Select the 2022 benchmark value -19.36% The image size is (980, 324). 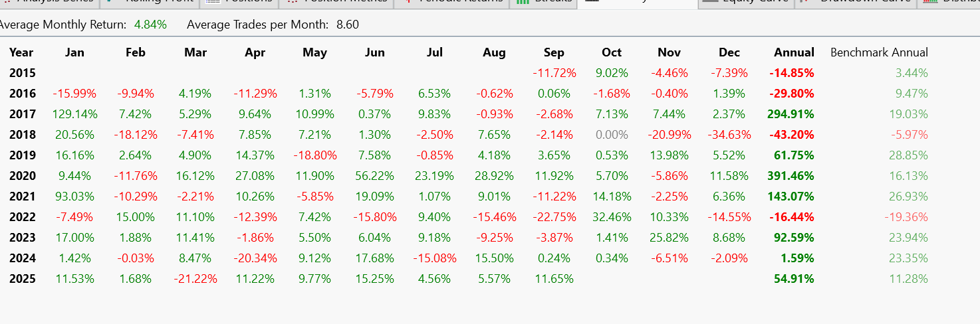906,217
